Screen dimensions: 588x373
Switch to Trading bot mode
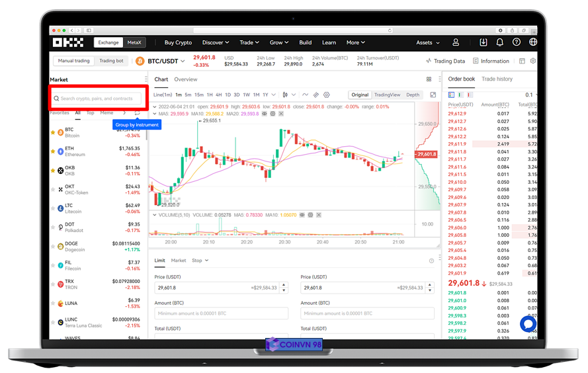(x=111, y=61)
